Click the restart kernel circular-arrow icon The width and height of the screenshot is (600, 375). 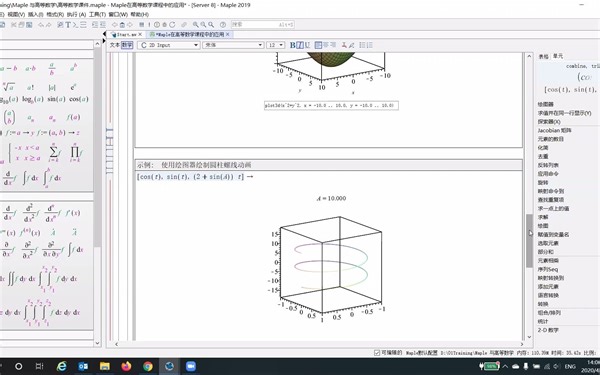[172, 25]
